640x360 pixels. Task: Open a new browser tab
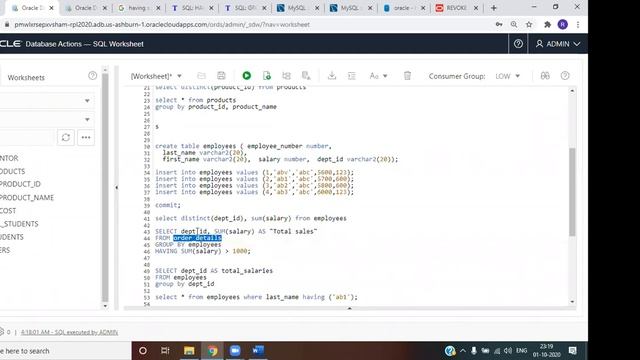pos(494,8)
